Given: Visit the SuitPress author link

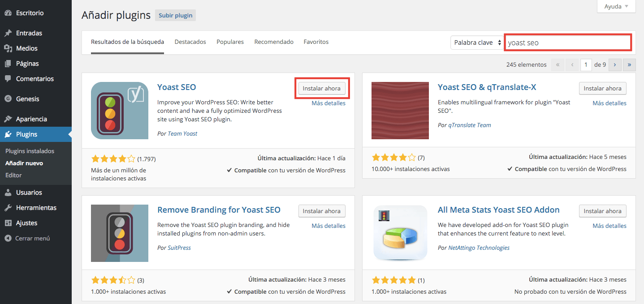Looking at the screenshot, I should pyautogui.click(x=179, y=248).
